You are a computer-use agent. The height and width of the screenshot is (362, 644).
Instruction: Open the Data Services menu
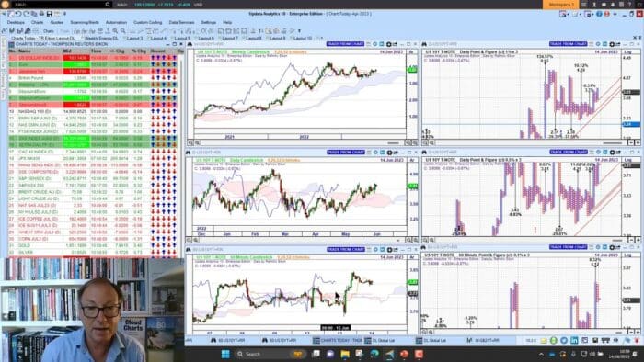pyautogui.click(x=181, y=22)
